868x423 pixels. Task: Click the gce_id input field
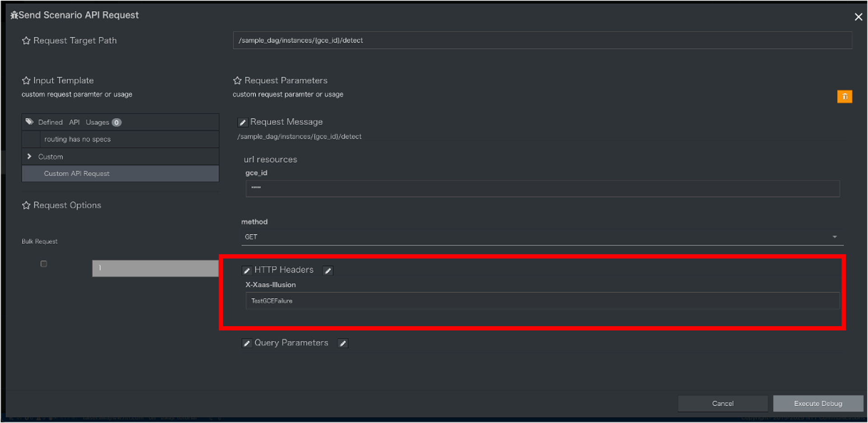542,188
